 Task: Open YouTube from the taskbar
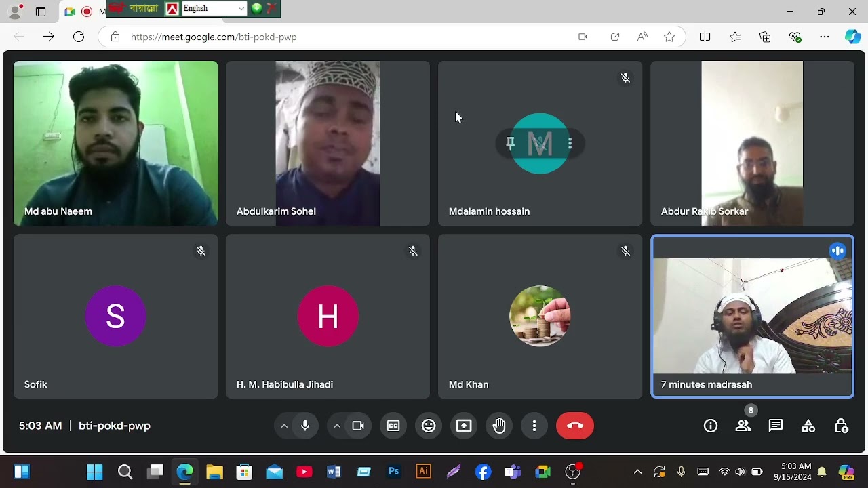point(304,472)
